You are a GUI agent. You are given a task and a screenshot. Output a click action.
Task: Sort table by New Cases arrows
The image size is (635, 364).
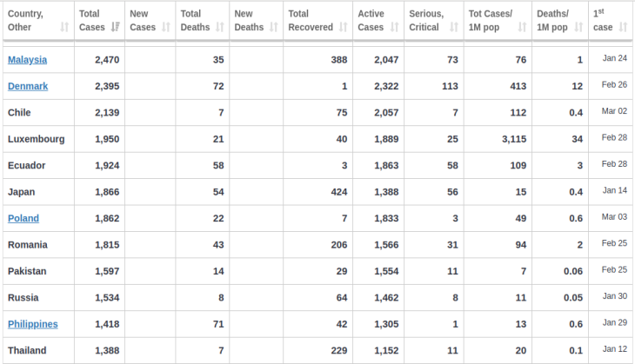pos(166,27)
